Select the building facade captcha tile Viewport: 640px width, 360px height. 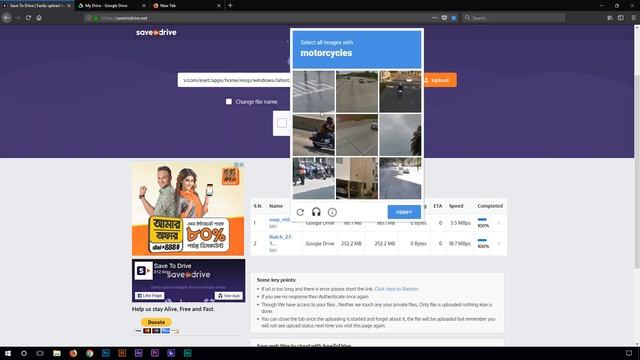(357, 178)
